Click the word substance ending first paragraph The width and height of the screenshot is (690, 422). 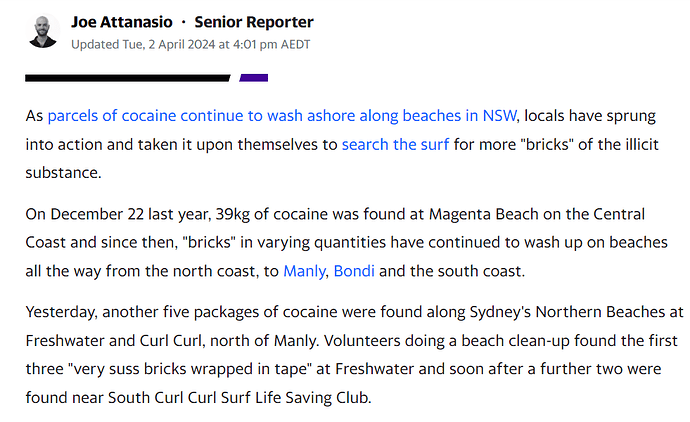(63, 172)
